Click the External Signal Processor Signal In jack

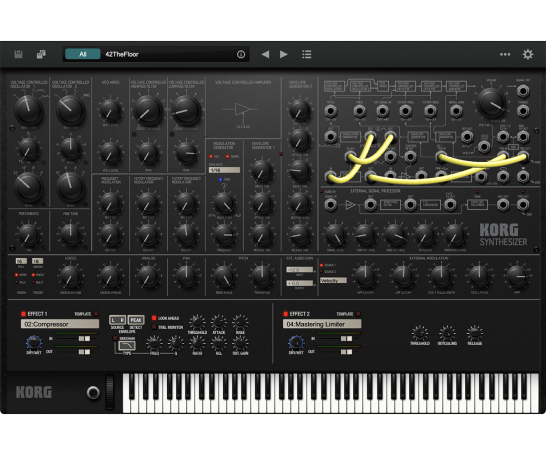[330, 205]
